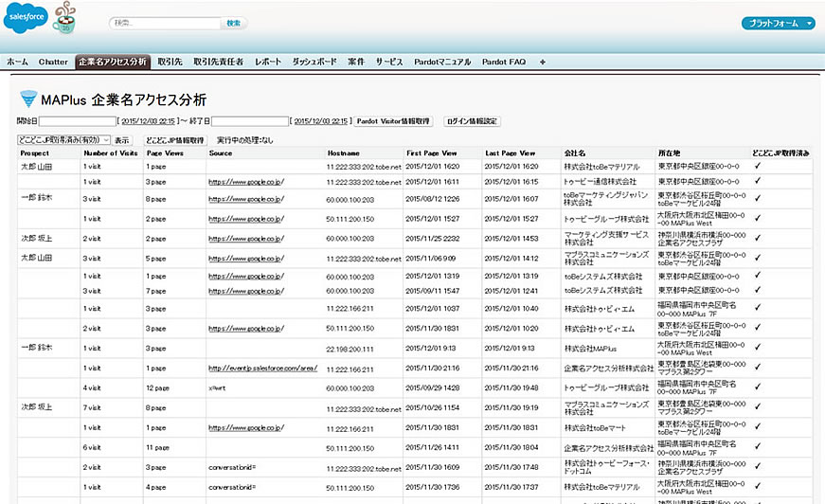Image resolution: width=825 pixels, height=504 pixels.
Task: Click the Page Views column header
Action: coord(165,153)
